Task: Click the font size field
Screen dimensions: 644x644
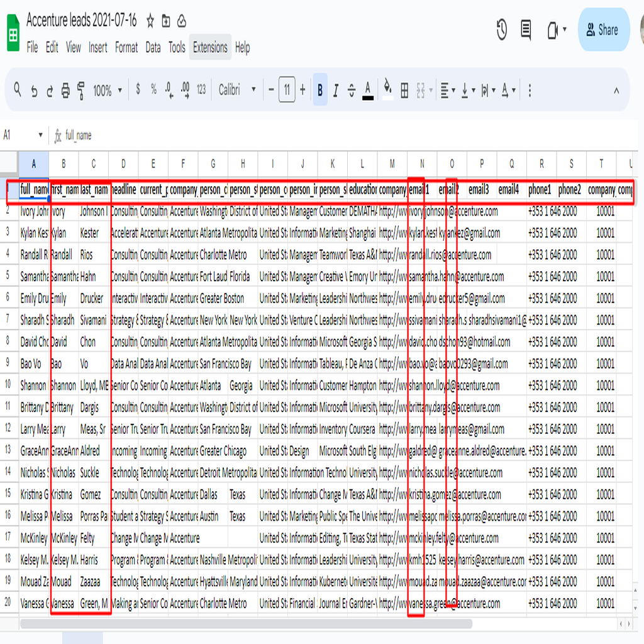Action: 287,89
